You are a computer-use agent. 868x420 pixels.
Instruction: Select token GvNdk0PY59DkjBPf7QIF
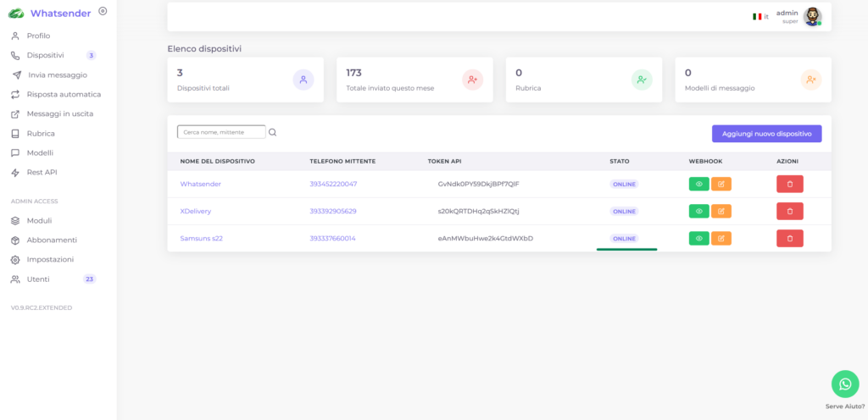478,184
